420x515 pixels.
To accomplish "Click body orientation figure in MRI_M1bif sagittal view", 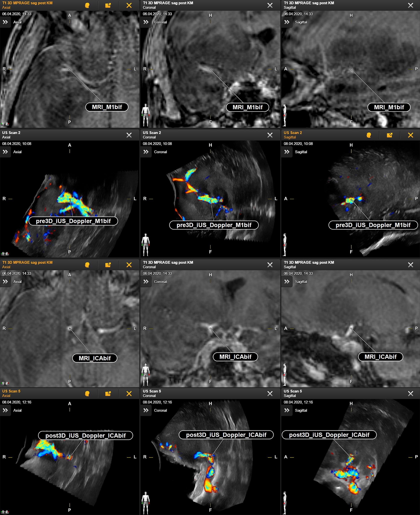I will [285, 115].
